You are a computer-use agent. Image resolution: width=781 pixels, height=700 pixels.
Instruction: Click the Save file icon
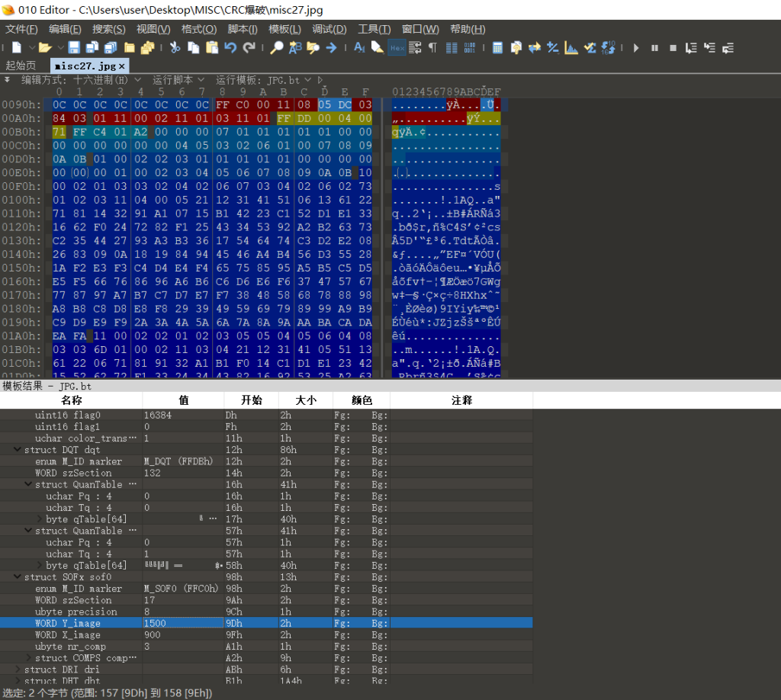tap(74, 47)
